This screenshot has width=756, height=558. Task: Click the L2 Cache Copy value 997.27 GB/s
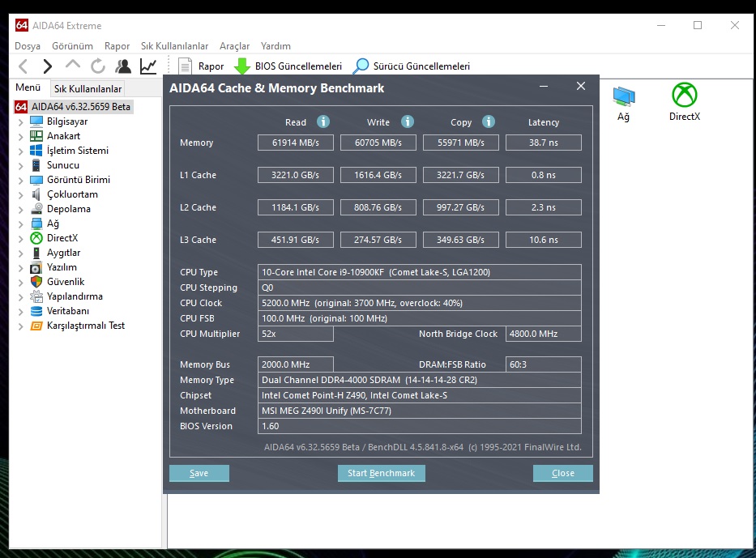(x=460, y=207)
